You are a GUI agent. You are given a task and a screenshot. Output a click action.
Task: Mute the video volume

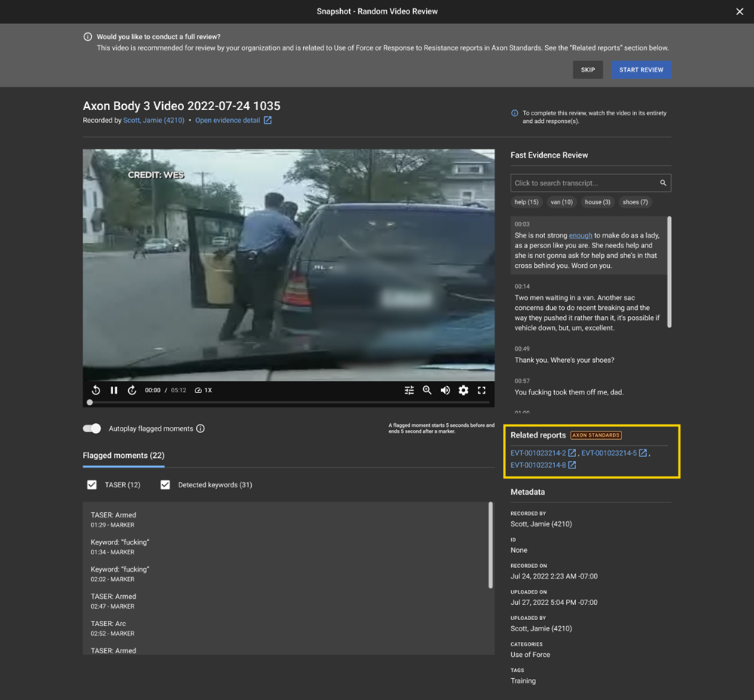pos(445,390)
